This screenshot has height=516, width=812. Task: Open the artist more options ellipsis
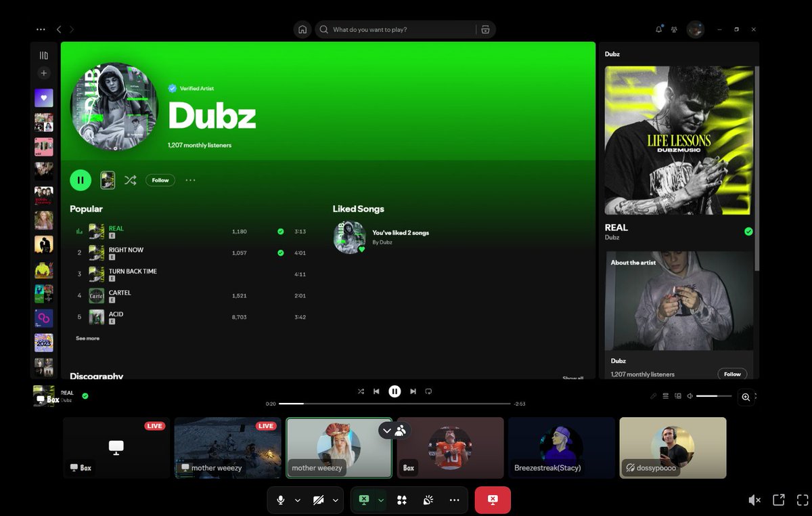190,180
